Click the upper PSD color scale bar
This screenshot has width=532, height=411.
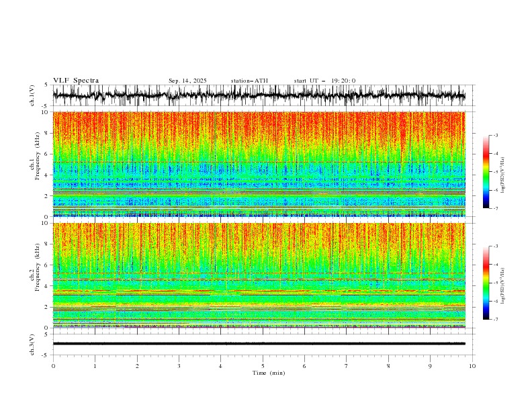486,172
